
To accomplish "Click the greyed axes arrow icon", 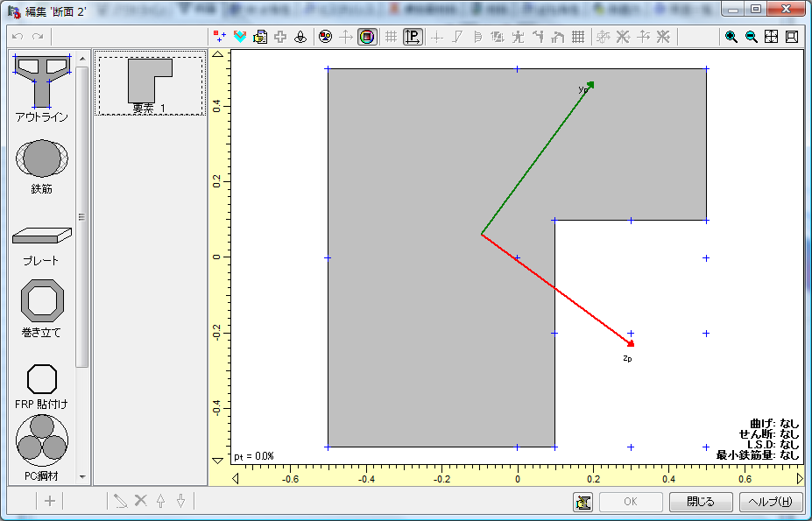I will [345, 37].
